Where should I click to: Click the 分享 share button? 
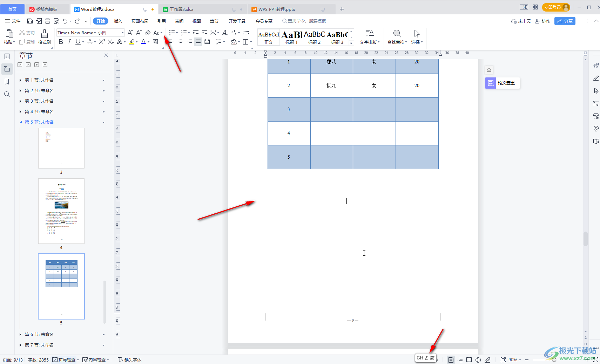click(x=565, y=21)
